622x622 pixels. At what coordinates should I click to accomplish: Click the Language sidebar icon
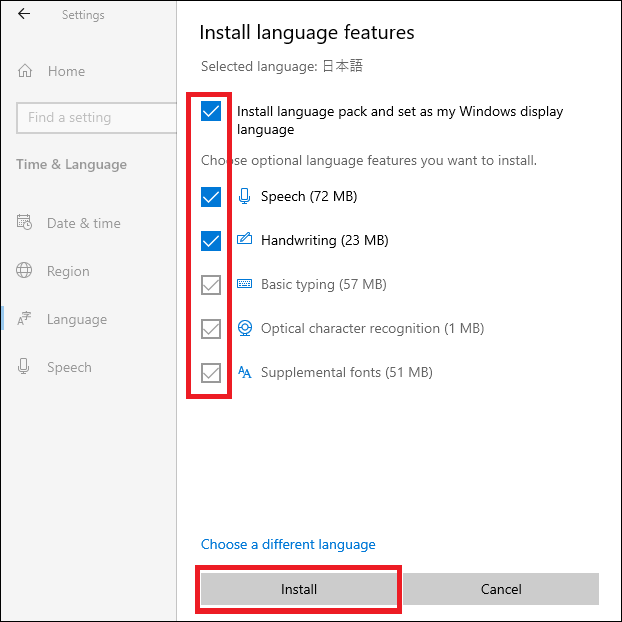[x=25, y=320]
